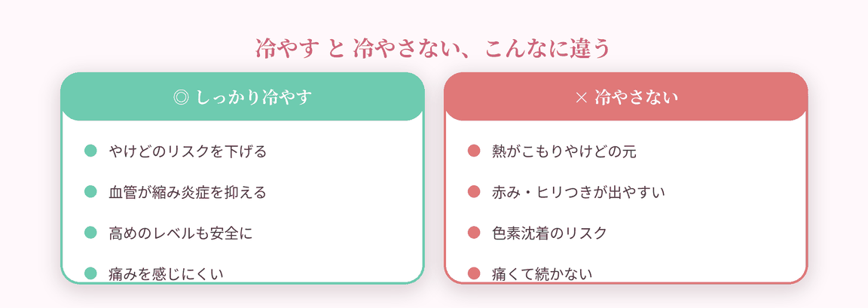
Task: Click the red bullet beside 赤み・ヒリつきが出やすい
Action: (473, 191)
